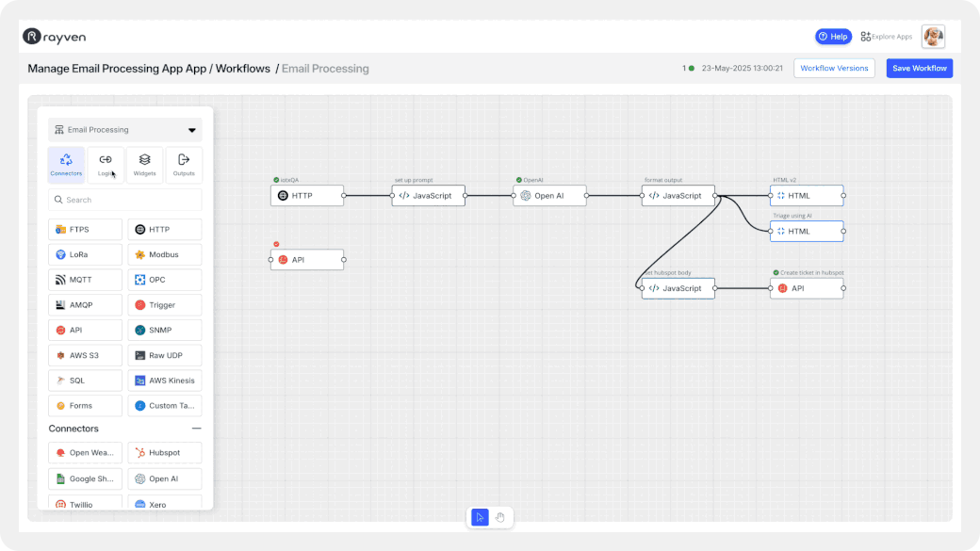
Task: Select the format output JavaScript node
Action: pyautogui.click(x=678, y=196)
